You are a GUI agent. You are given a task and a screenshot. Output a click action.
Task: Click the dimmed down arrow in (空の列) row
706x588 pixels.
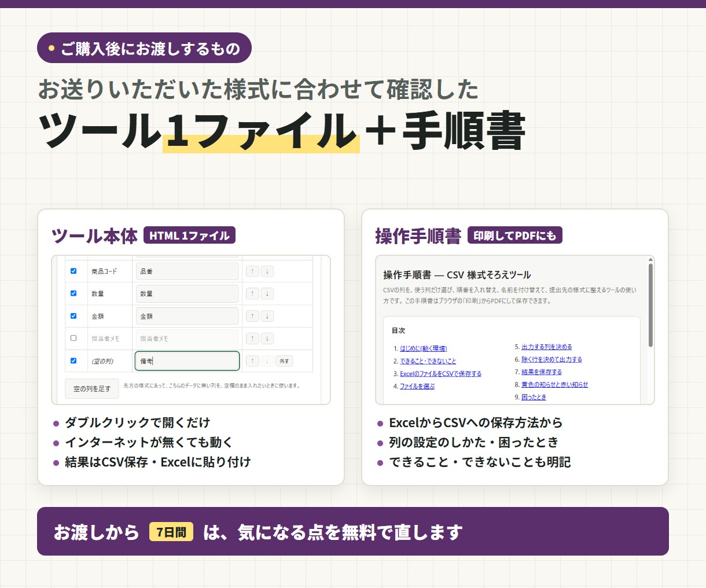pos(267,361)
